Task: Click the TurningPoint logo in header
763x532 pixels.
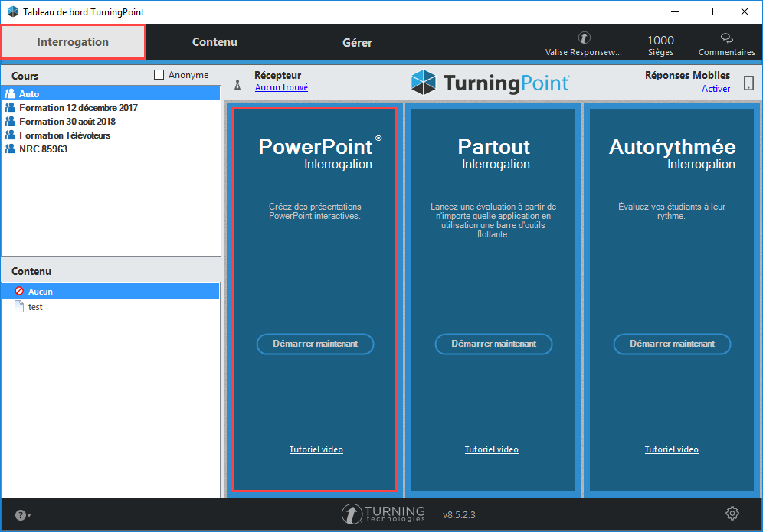Action: 490,83
